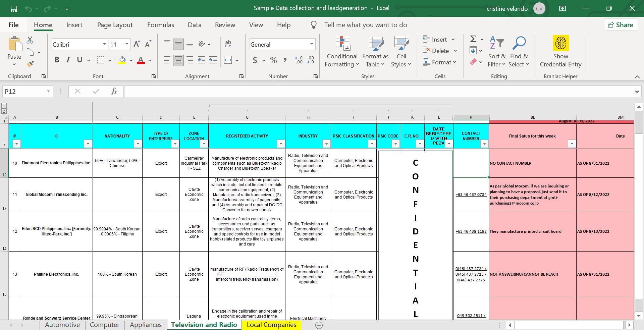The width and height of the screenshot is (644, 330).
Task: Toggle outline level 2 button
Action: pyautogui.click(x=4, y=111)
